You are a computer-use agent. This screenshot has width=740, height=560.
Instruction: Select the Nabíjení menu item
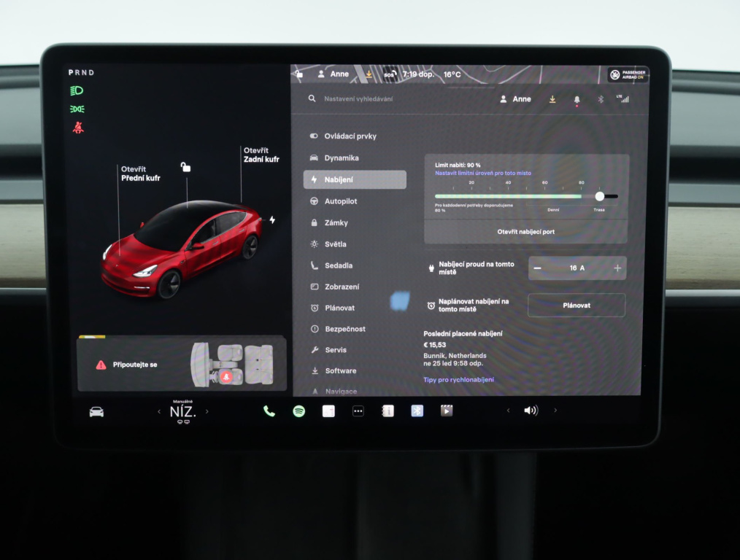click(x=355, y=179)
